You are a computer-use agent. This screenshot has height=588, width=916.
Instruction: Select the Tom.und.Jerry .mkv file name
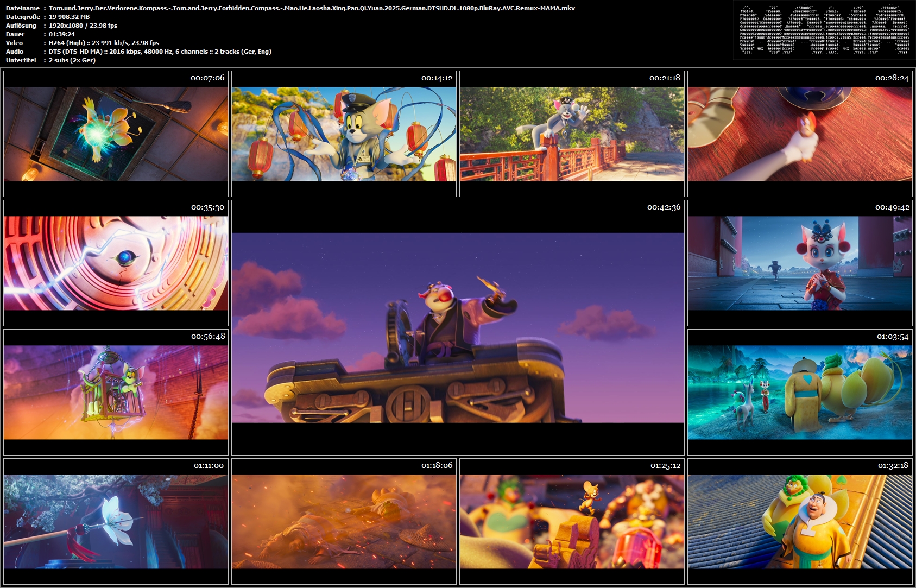click(x=312, y=8)
